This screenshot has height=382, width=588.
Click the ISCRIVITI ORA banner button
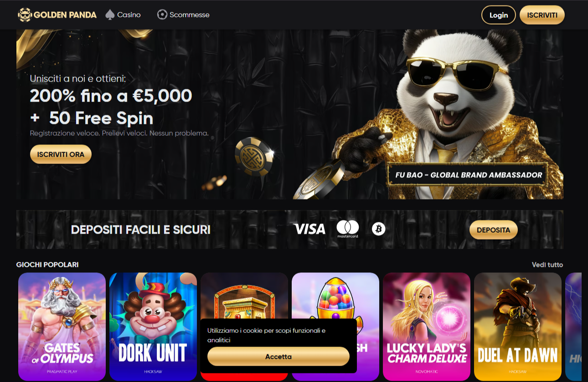pyautogui.click(x=61, y=154)
